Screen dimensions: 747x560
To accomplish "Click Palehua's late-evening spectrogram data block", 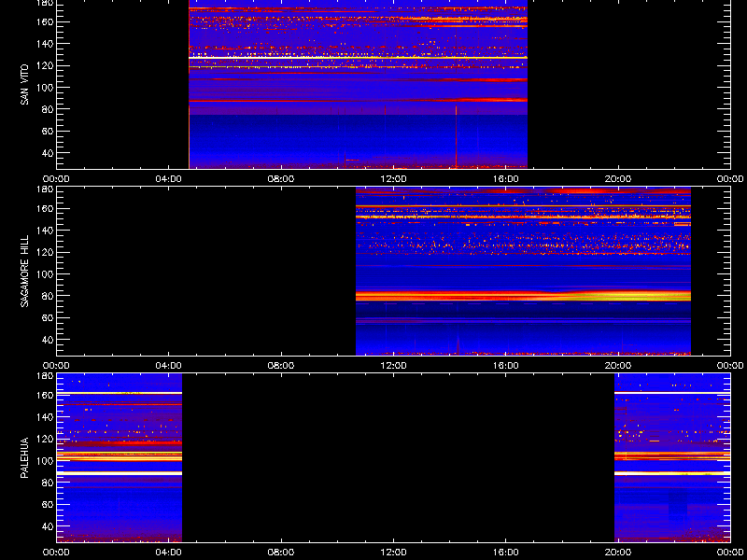I will click(672, 457).
